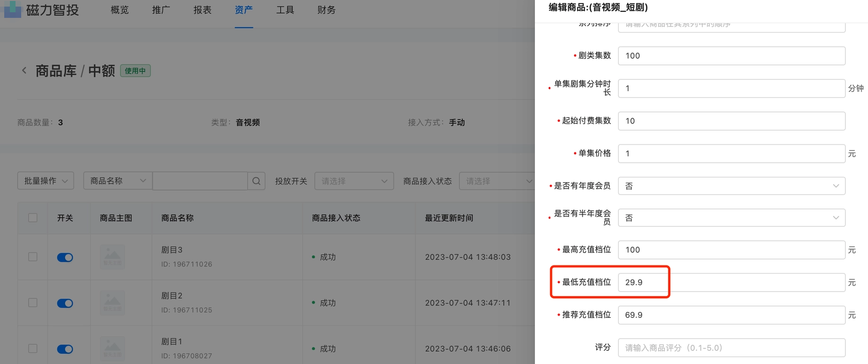868x364 pixels.
Task: Open the 商品名称 filter type dropdown
Action: [x=118, y=181]
